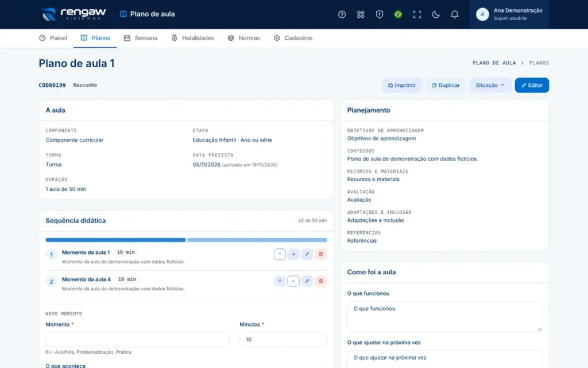
Task: Edit Momento da aula 1
Action: pos(307,254)
